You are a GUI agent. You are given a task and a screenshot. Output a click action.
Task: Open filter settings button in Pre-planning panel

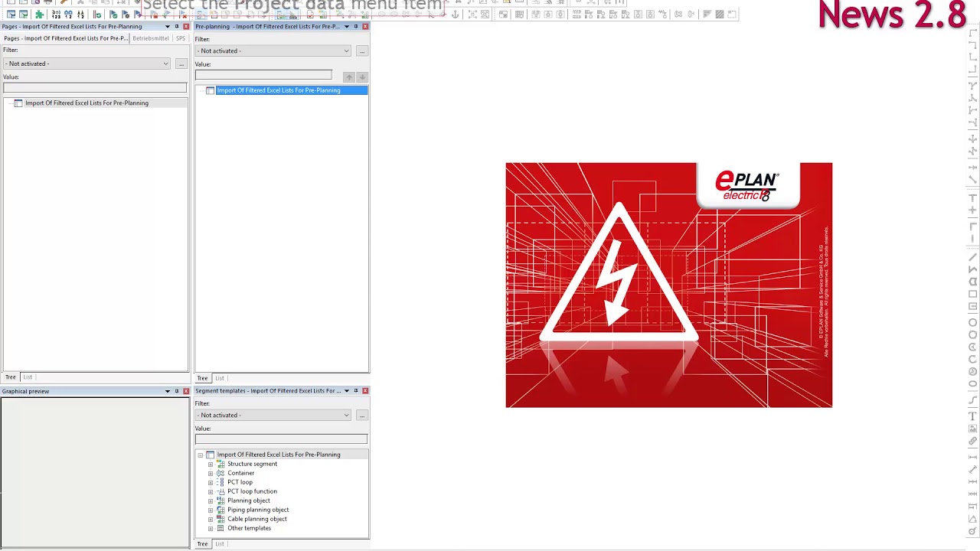[x=361, y=51]
